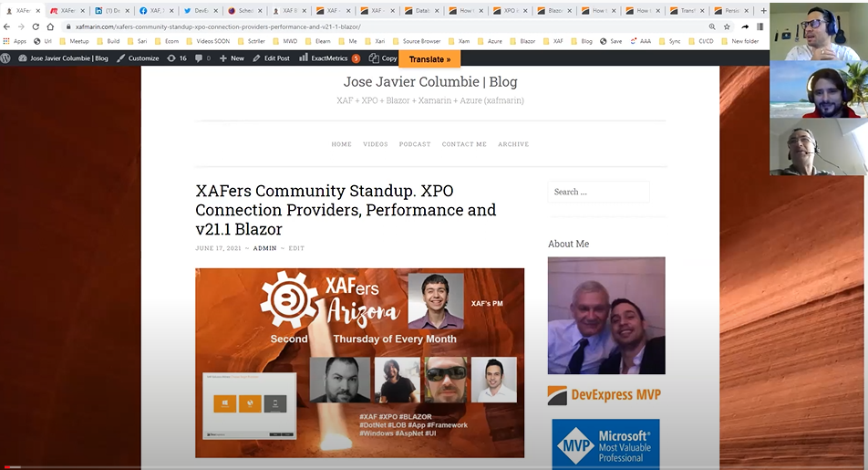The height and width of the screenshot is (470, 868).
Task: Switch to the Persis tab
Action: click(x=730, y=11)
